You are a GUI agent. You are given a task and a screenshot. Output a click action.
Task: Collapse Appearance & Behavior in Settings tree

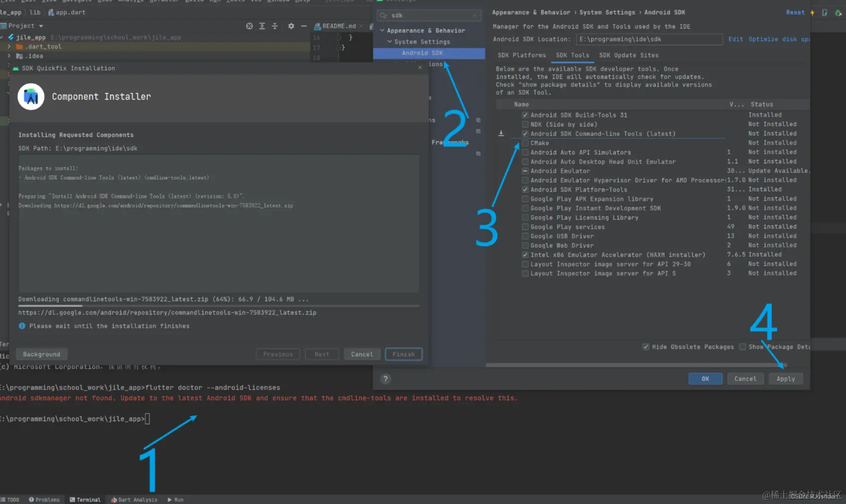coord(382,30)
